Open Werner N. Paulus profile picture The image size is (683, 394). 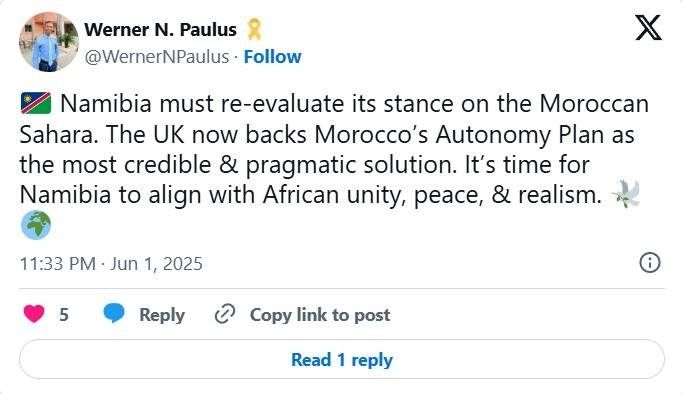point(49,42)
